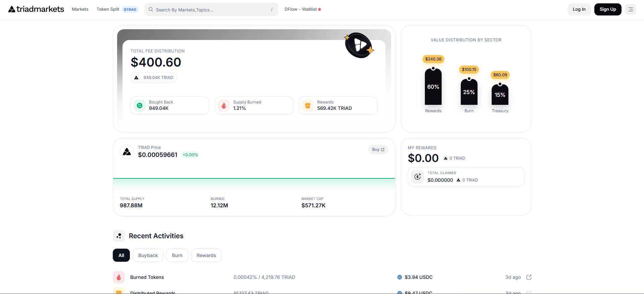644x294 pixels.
Task: Click the $TRIAD badge
Action: pyautogui.click(x=130, y=9)
